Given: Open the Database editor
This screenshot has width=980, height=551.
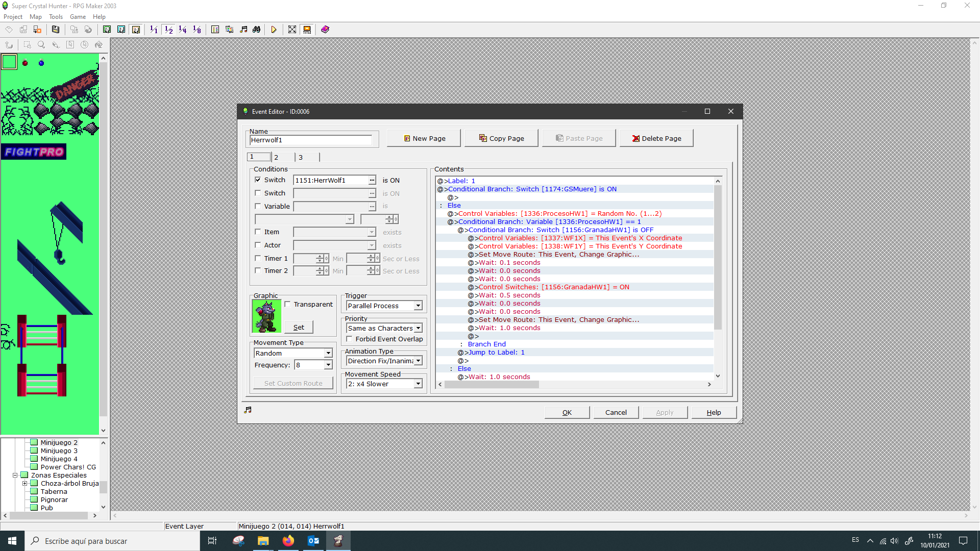Looking at the screenshot, I should coord(215,29).
